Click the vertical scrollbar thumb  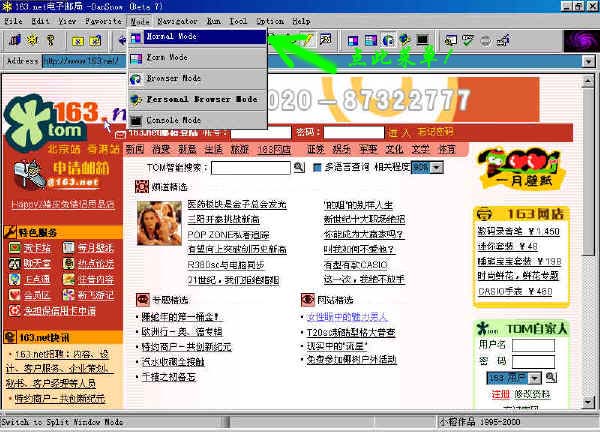[588, 171]
